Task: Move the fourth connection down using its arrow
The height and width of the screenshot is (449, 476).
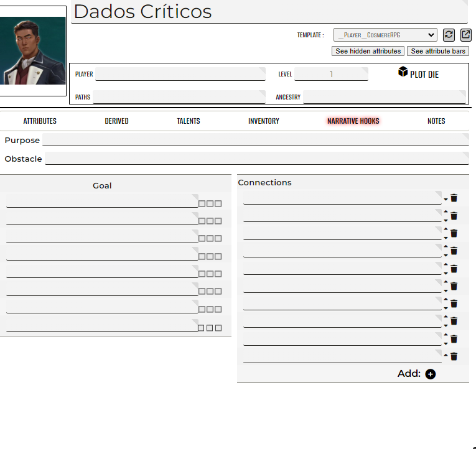Action: (446, 256)
